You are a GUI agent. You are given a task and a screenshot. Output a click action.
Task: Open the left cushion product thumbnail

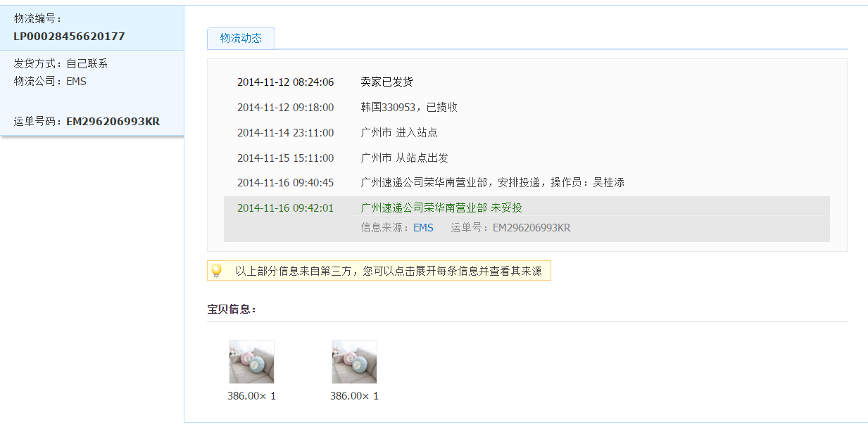(x=251, y=362)
